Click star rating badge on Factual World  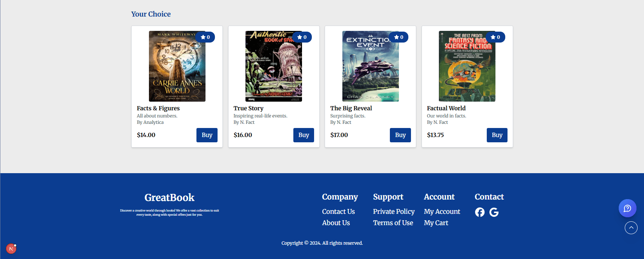click(495, 37)
